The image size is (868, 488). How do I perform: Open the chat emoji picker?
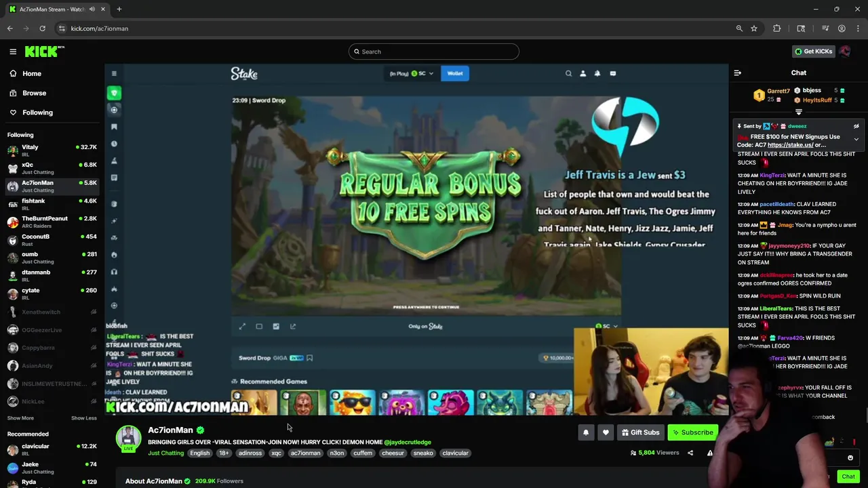850,458
